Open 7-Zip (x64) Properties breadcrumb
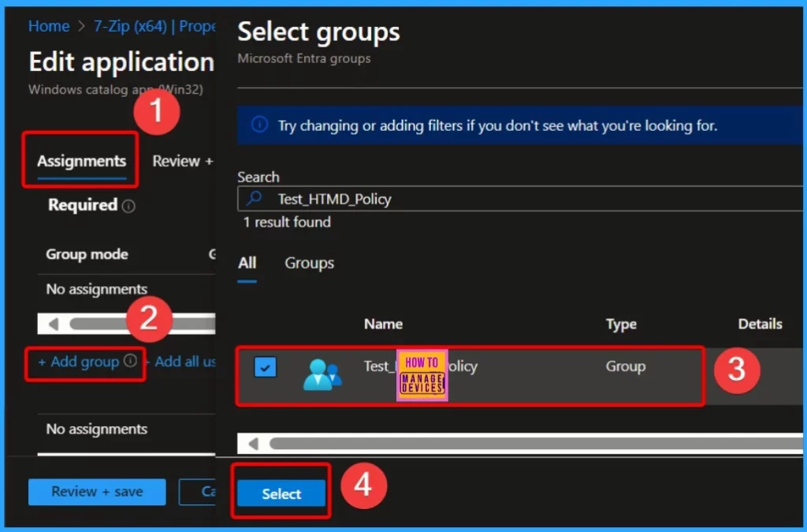Screen dimensions: 807x532 coord(154,26)
